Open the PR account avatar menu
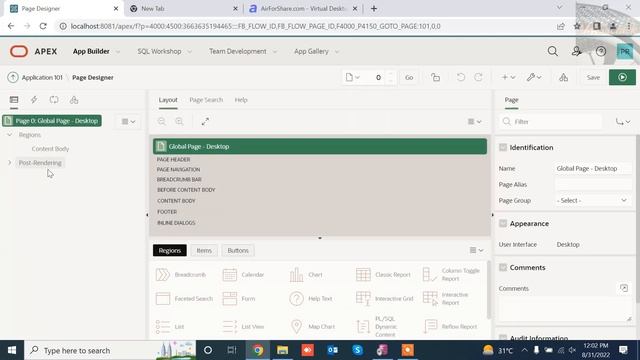Screen dimensions: 640x360 point(624,51)
